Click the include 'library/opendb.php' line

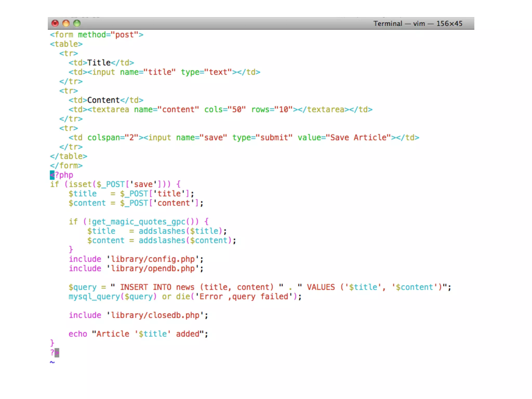point(136,269)
